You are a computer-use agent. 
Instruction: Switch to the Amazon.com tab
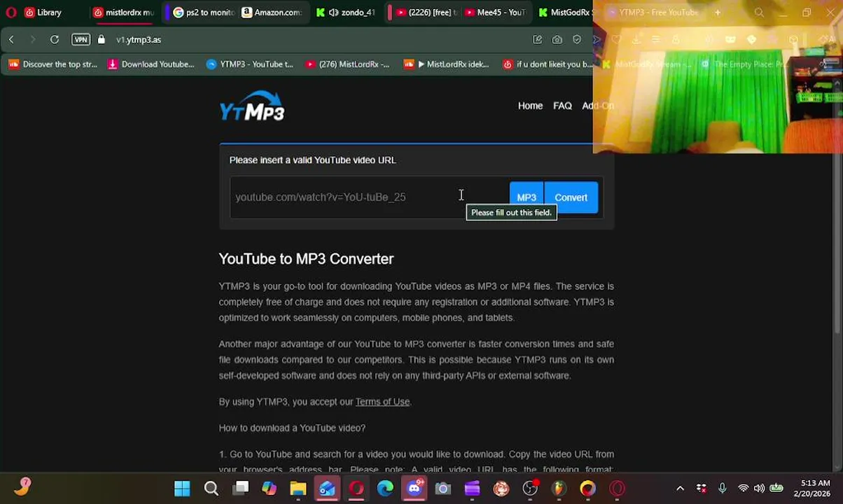[272, 12]
